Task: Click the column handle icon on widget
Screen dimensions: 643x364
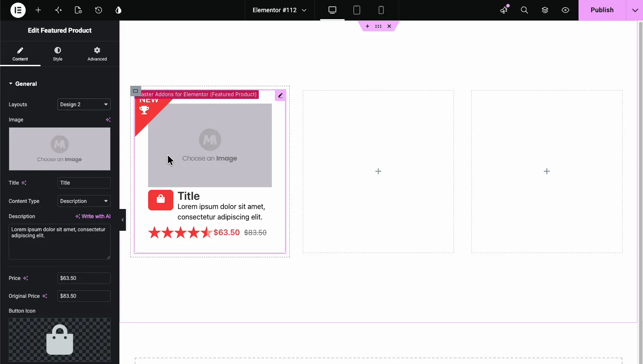Action: coord(135,91)
